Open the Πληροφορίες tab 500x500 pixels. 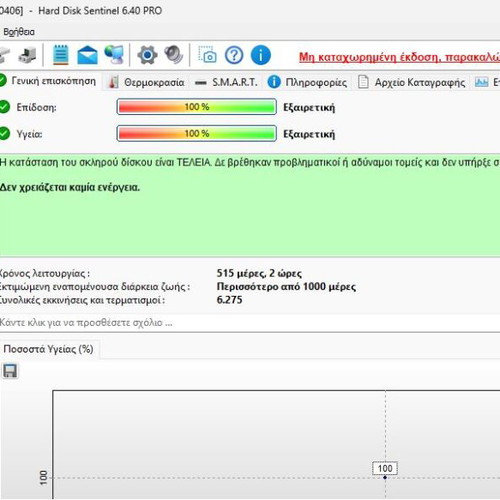click(307, 82)
